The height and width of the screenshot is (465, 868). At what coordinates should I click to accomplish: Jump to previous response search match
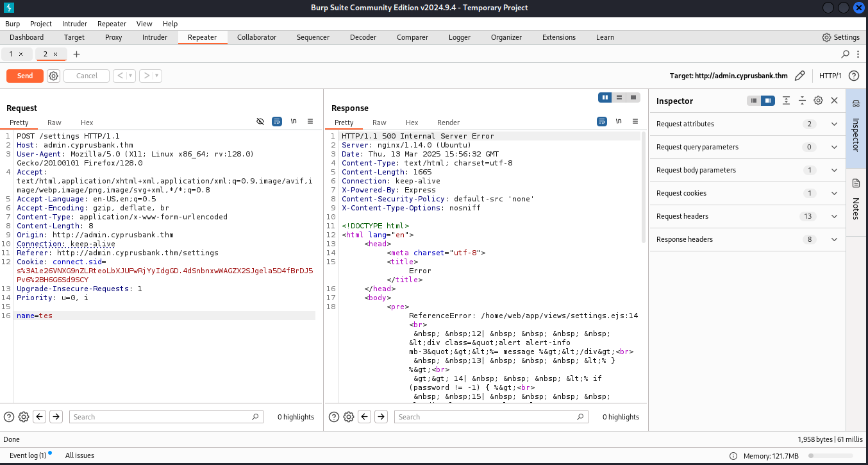click(365, 417)
